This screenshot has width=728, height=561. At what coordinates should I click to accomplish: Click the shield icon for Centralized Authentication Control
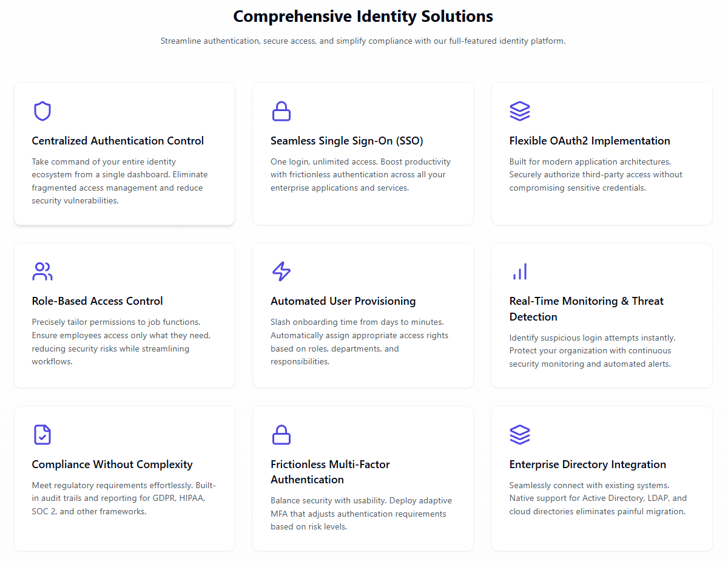(x=42, y=111)
